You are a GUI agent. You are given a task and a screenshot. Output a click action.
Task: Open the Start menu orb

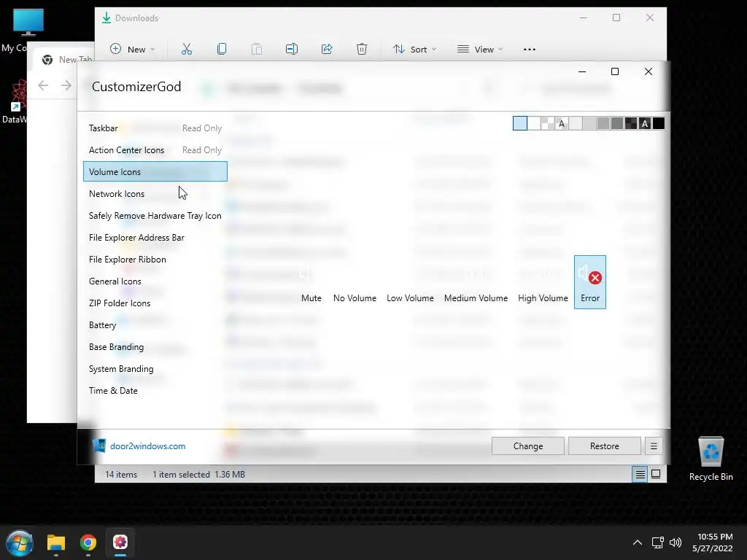coord(20,542)
